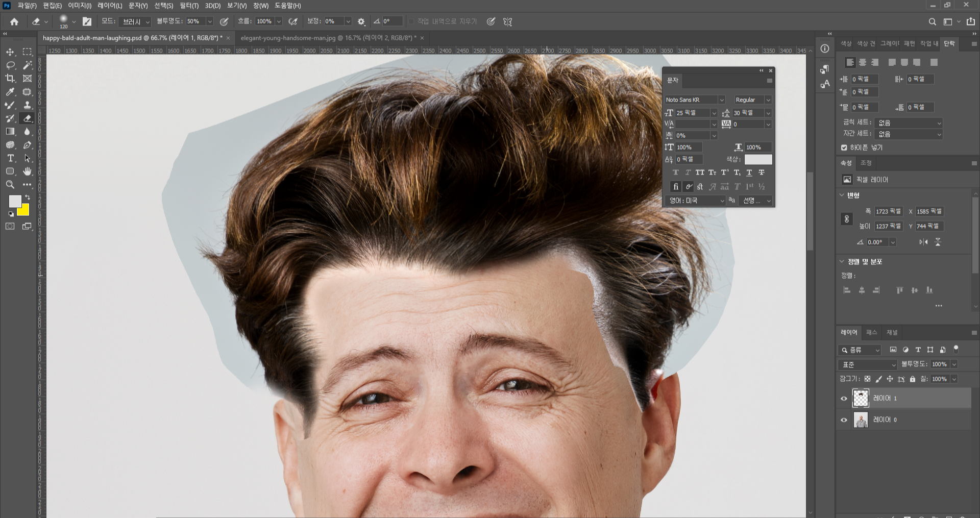Screen dimensions: 980x518
Task: Select the Eyedropper tool
Action: tap(10, 92)
